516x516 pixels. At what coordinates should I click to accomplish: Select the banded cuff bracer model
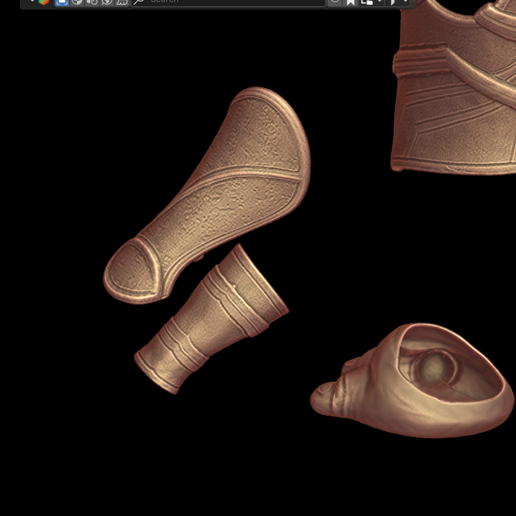213,320
